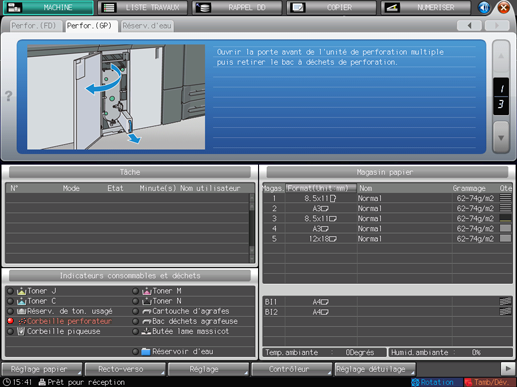The image size is (517, 387).
Task: Click the help question mark icon
Action: (x=9, y=96)
